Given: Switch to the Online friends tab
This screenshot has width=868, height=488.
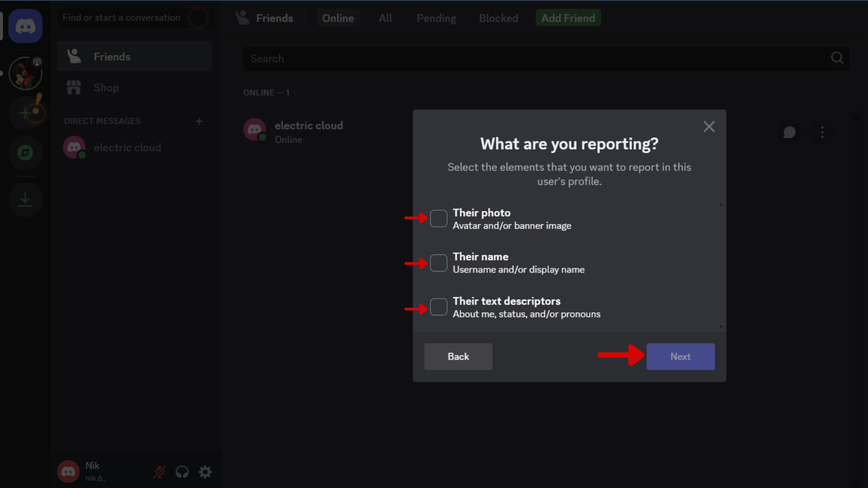Looking at the screenshot, I should [338, 18].
